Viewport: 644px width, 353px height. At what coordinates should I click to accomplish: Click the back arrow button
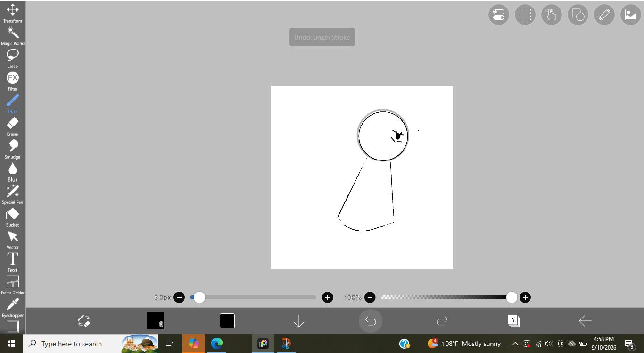tap(585, 321)
